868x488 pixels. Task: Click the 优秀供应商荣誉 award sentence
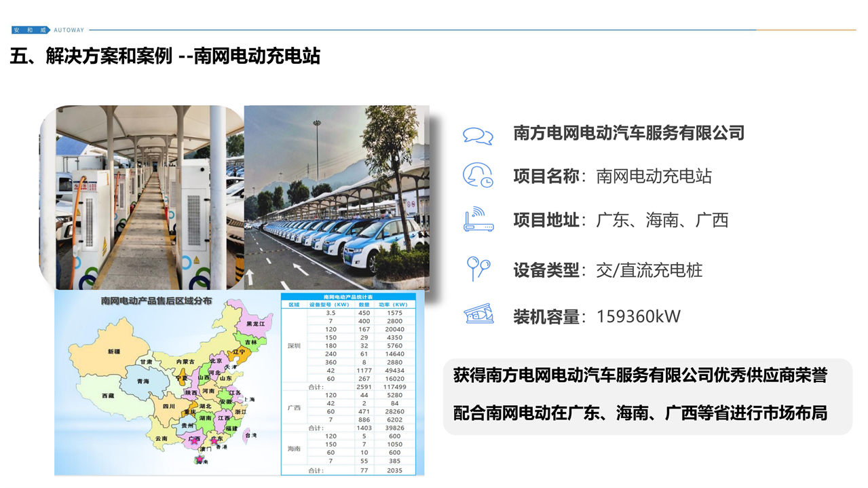641,375
